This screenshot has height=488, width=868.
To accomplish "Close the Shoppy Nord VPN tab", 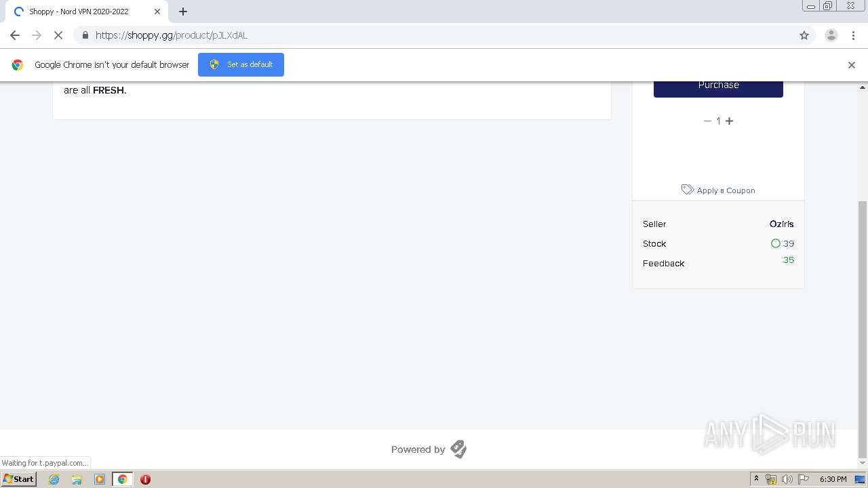I will click(157, 12).
